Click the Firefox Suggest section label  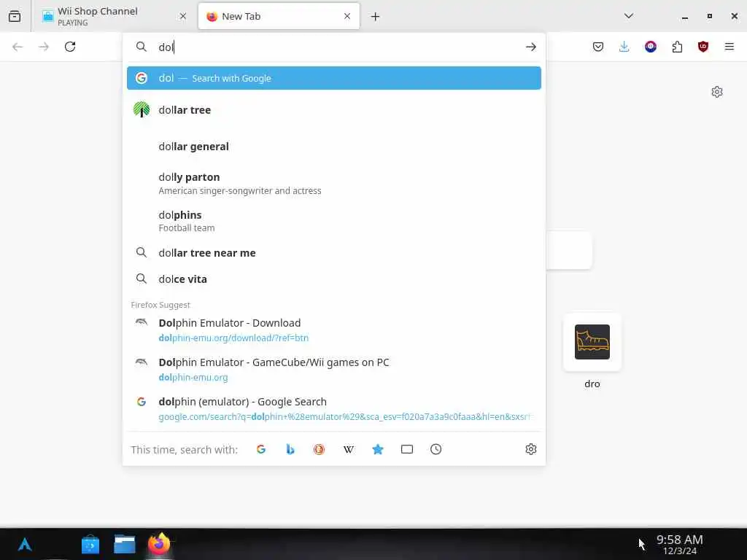pos(160,305)
